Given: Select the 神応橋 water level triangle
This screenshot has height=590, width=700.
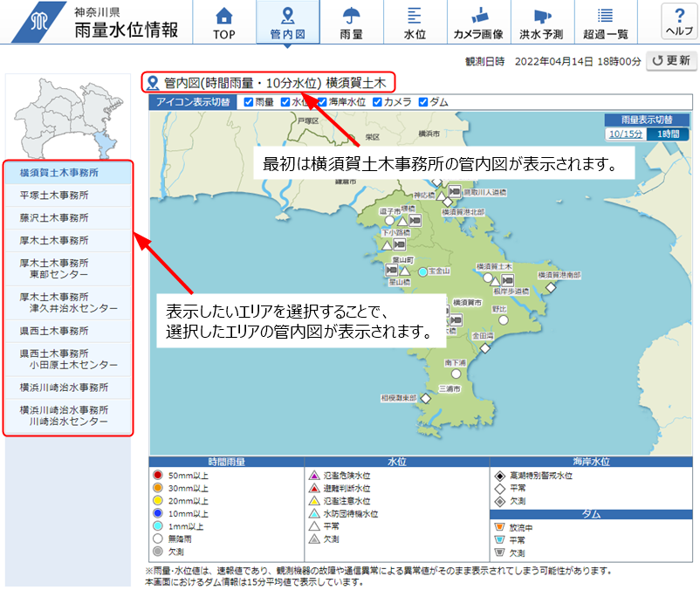Looking at the screenshot, I should (x=442, y=196).
